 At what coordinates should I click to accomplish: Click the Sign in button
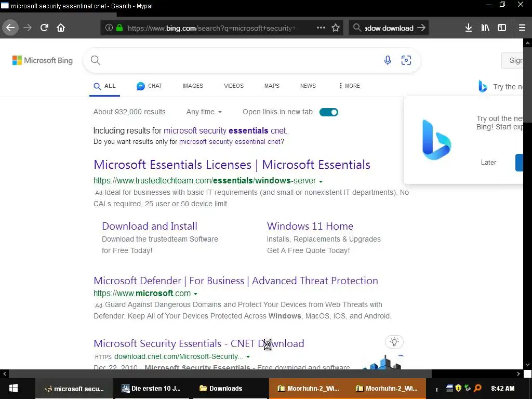tap(513, 60)
